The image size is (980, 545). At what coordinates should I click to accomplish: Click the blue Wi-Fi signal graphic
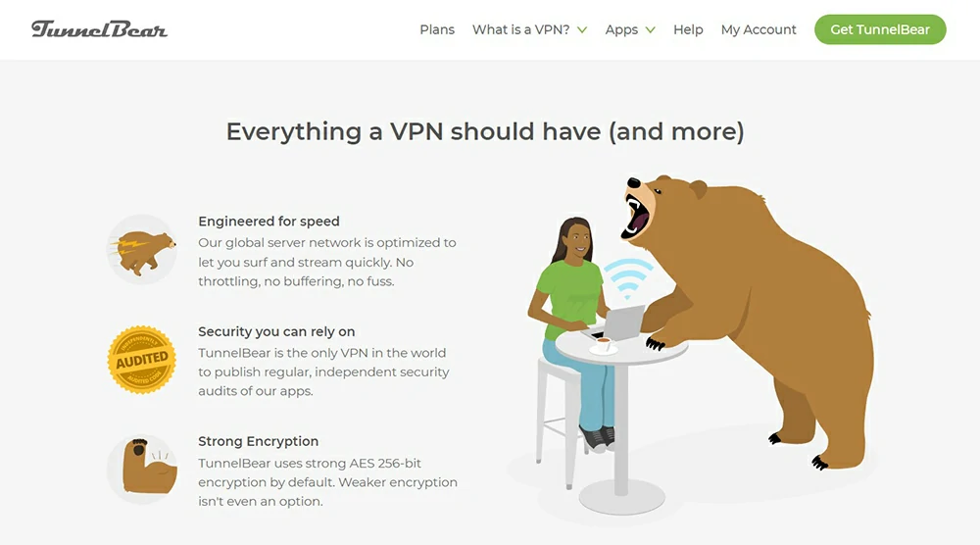tap(628, 276)
